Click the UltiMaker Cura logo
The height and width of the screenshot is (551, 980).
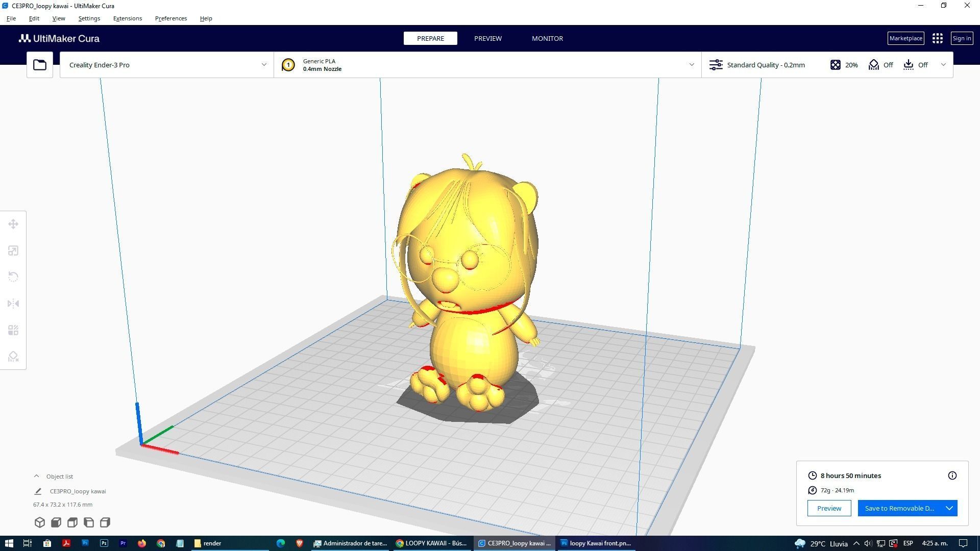(x=59, y=38)
